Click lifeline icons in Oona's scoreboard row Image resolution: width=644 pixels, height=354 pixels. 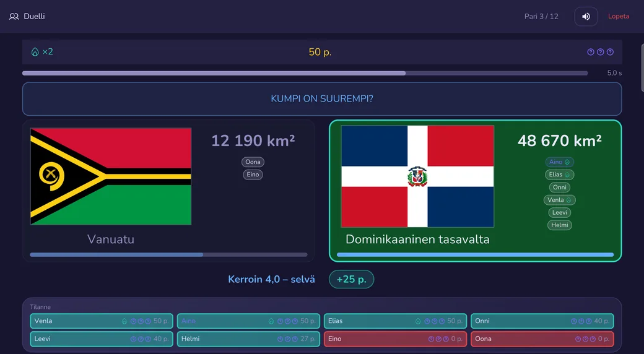585,339
